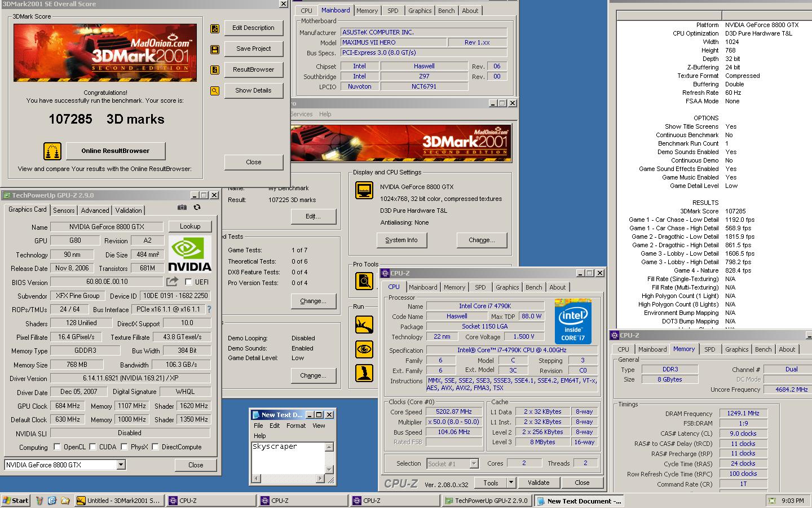Click the Show Details button
Viewport: 812px width, 508px height.
[x=253, y=90]
